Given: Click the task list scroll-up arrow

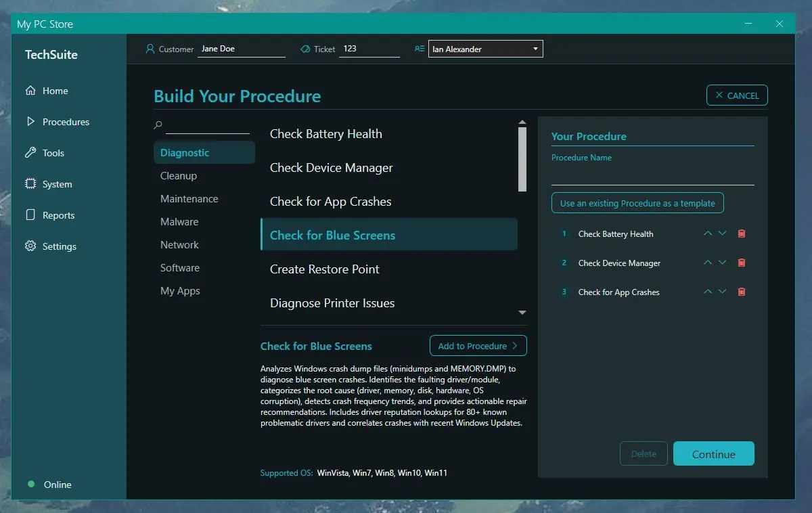Looking at the screenshot, I should [522, 122].
